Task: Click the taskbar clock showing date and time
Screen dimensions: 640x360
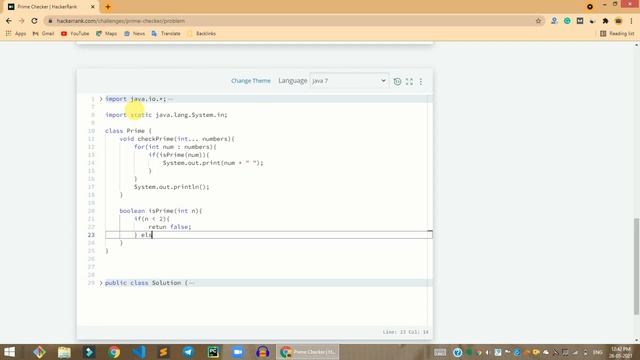Action: pyautogui.click(x=621, y=352)
